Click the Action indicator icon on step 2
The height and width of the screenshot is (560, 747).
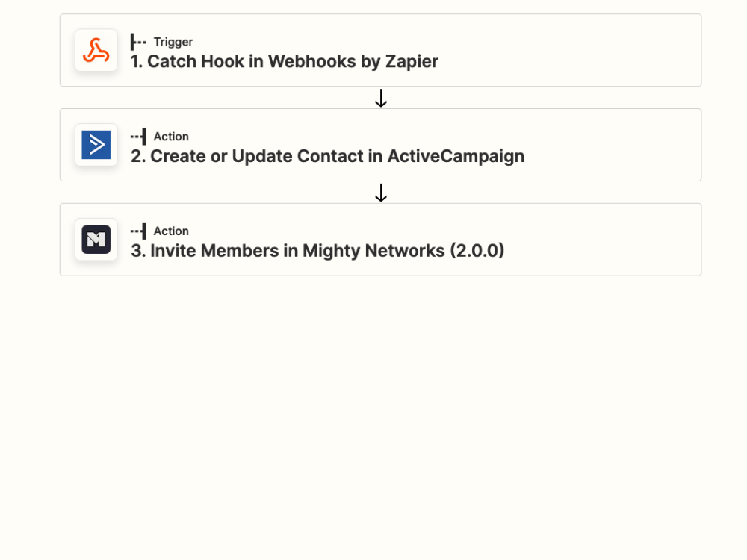[x=137, y=137]
